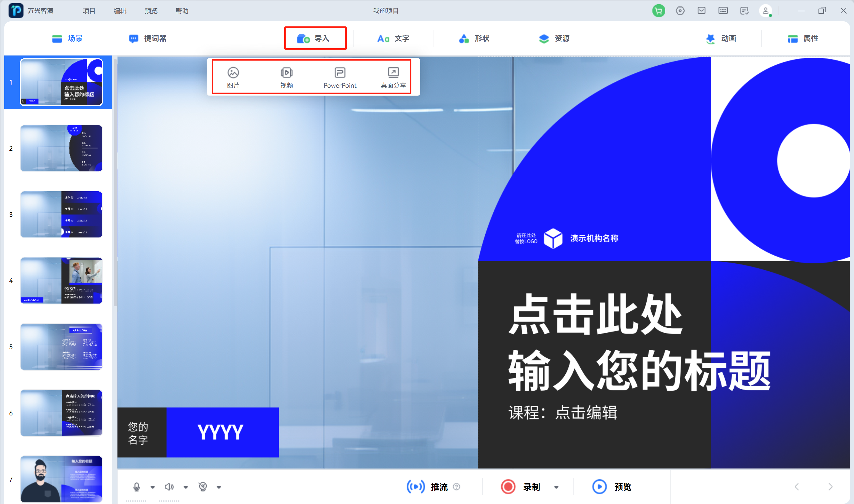The image size is (854, 504).
Task: Toggle the microphone on or off
Action: point(137,486)
